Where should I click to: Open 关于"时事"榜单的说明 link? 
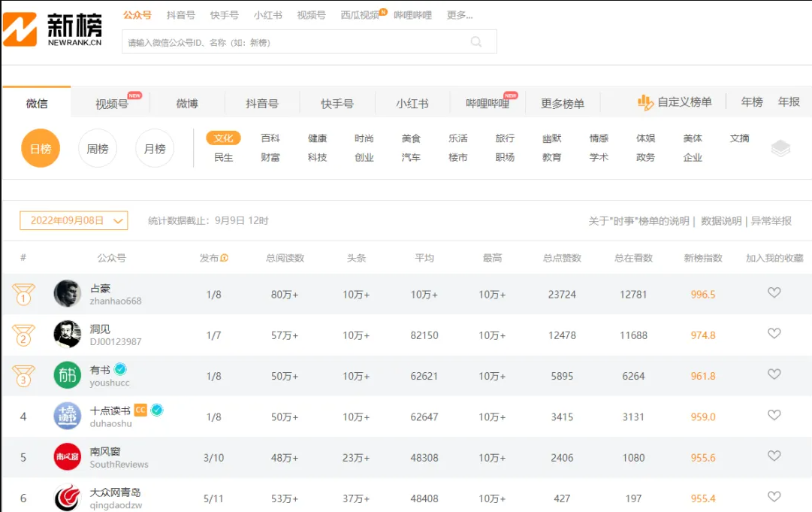pos(639,221)
